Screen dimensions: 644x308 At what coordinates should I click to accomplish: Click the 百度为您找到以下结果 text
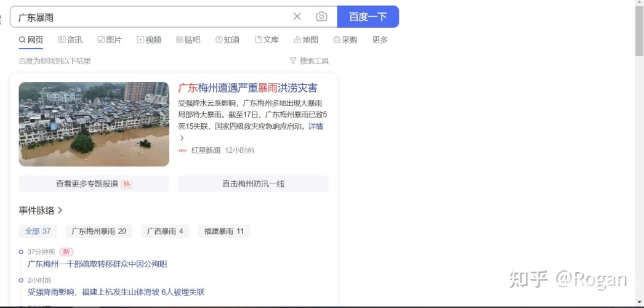pyautogui.click(x=55, y=61)
